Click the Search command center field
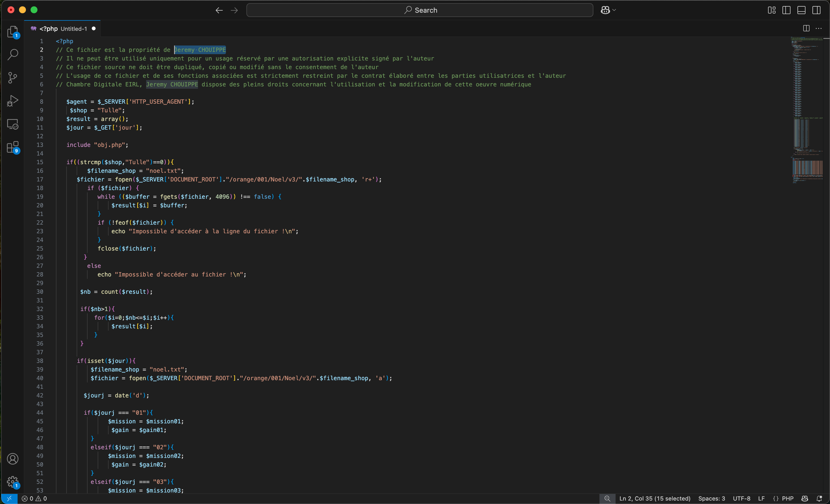The image size is (830, 504). pyautogui.click(x=420, y=10)
